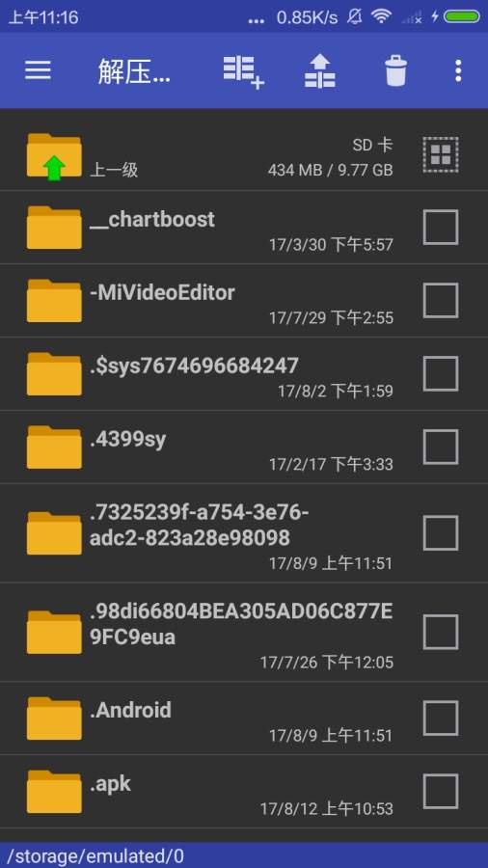Tap the select-all grid icon
The width and height of the screenshot is (488, 868).
pyautogui.click(x=441, y=154)
